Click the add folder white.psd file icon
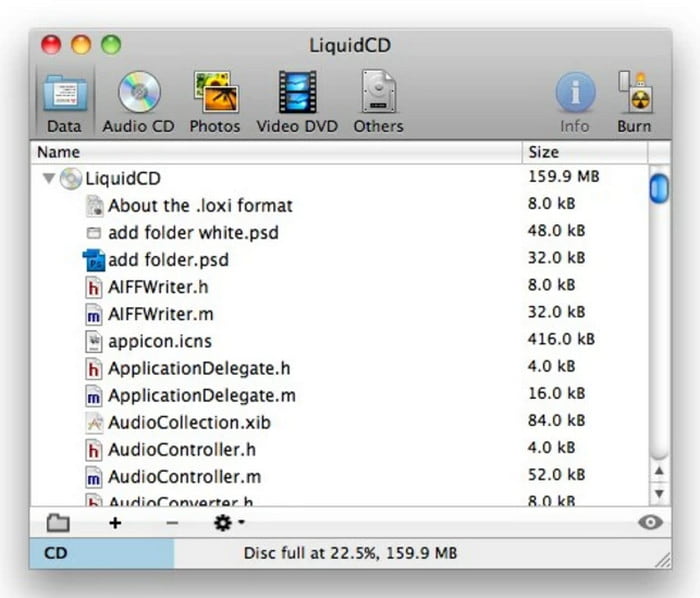Screen dimensions: 700x598 pyautogui.click(x=94, y=233)
